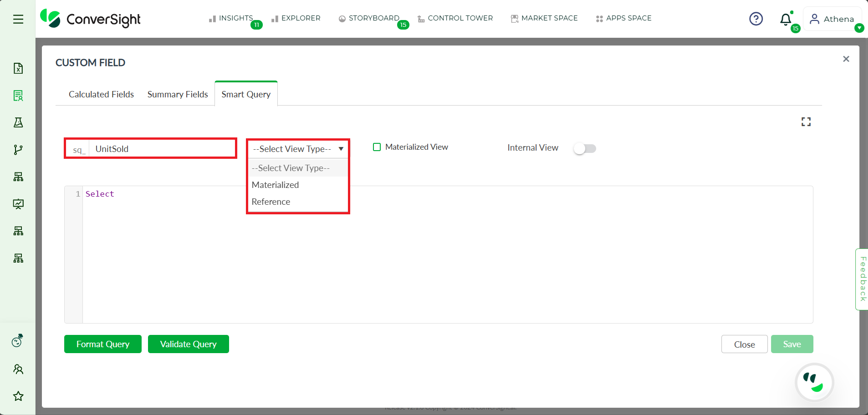Click the Save button
The width and height of the screenshot is (868, 415).
pos(792,344)
